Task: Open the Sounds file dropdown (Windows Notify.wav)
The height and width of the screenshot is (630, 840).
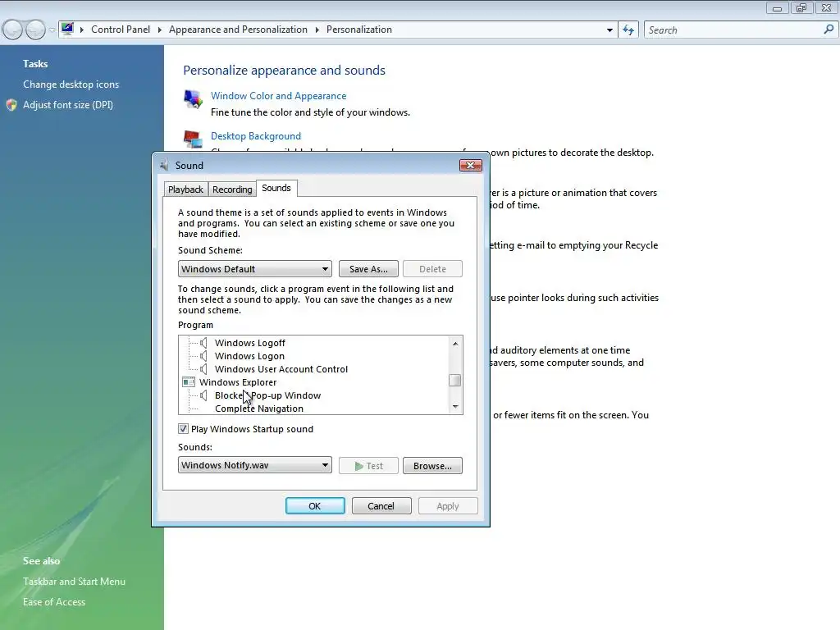Action: 255,465
